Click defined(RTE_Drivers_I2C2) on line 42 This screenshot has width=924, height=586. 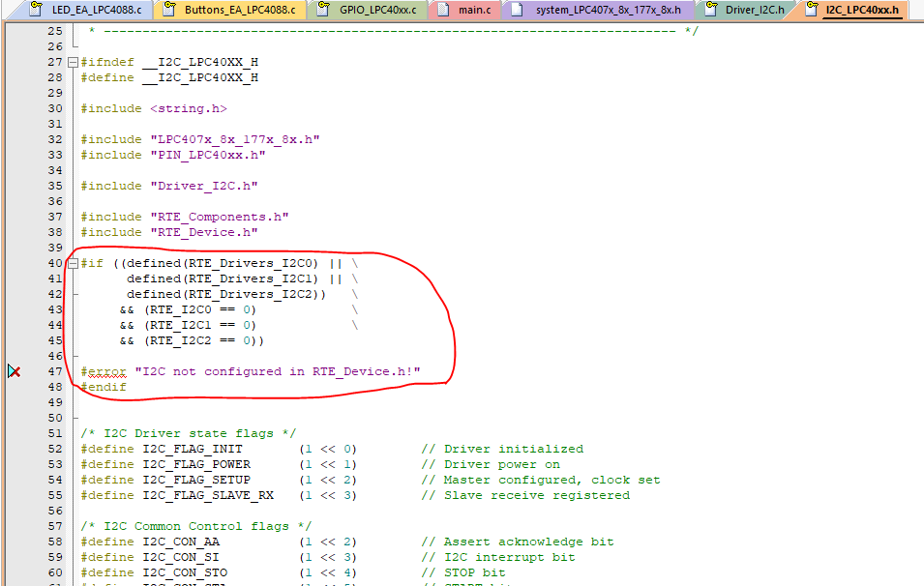point(223,294)
